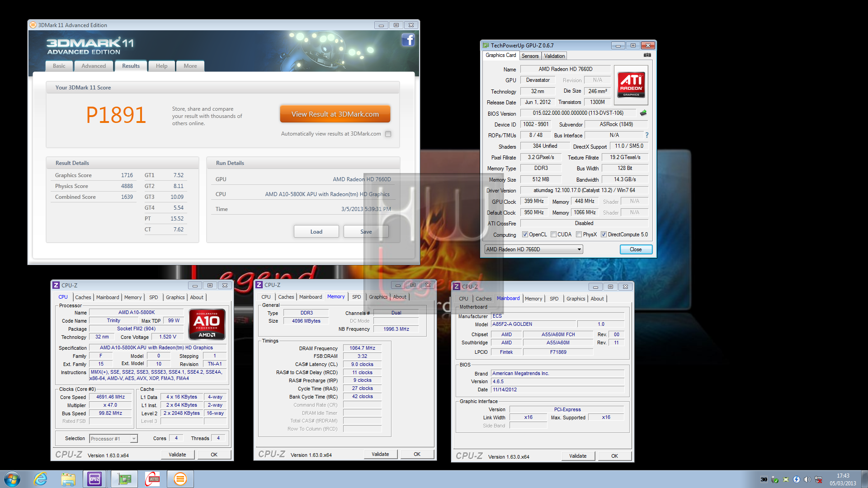Image resolution: width=868 pixels, height=488 pixels.
Task: Click the orange 3DMark taskbar icon
Action: pos(180,479)
